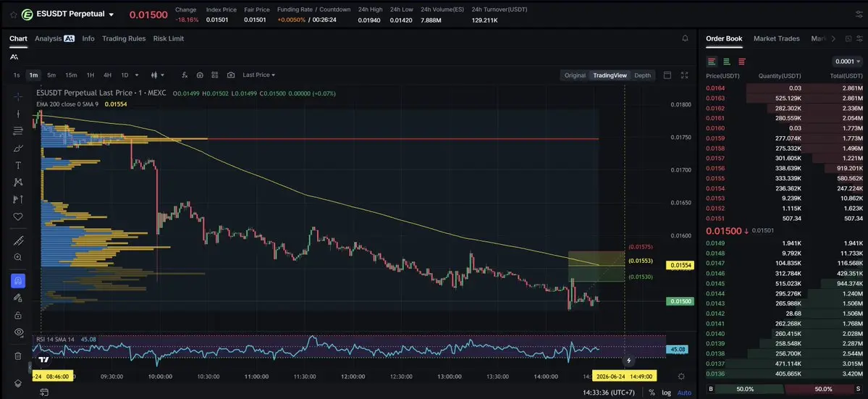Toggle stay in drawing mode pencil-lock
This screenshot has height=399, width=868.
point(17,298)
